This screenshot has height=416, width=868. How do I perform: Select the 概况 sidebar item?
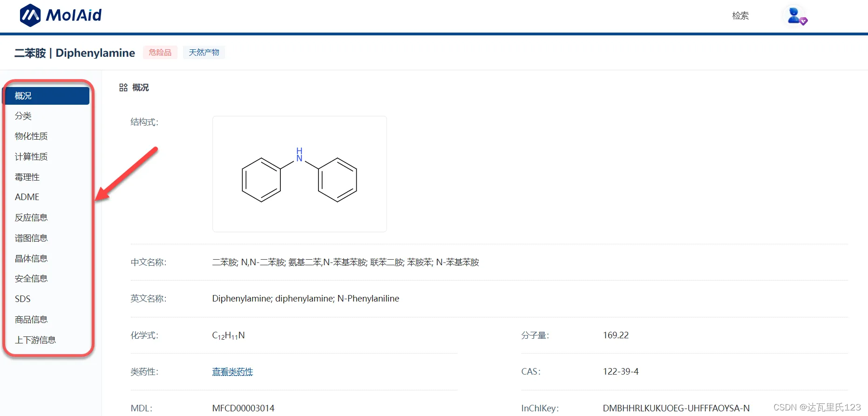[47, 96]
